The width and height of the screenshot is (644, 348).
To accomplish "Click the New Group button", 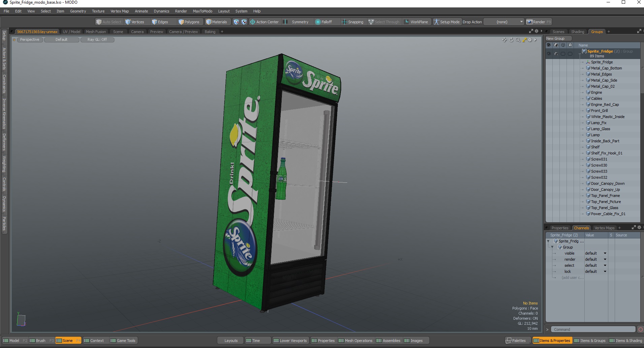I will (x=558, y=38).
